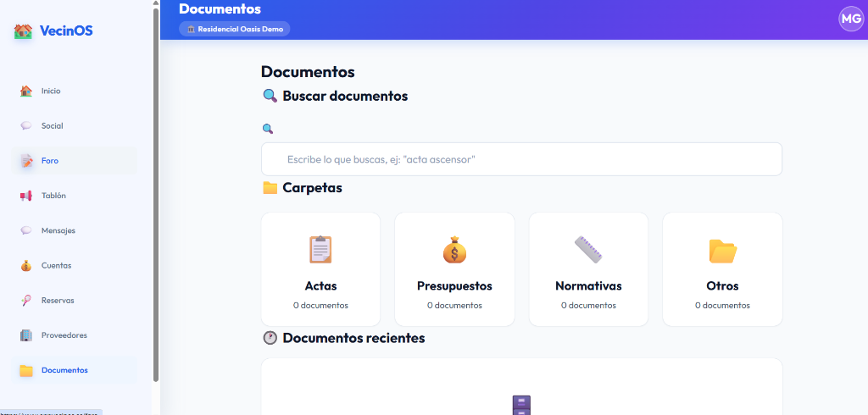Click the Documentos title in top banner

point(220,8)
